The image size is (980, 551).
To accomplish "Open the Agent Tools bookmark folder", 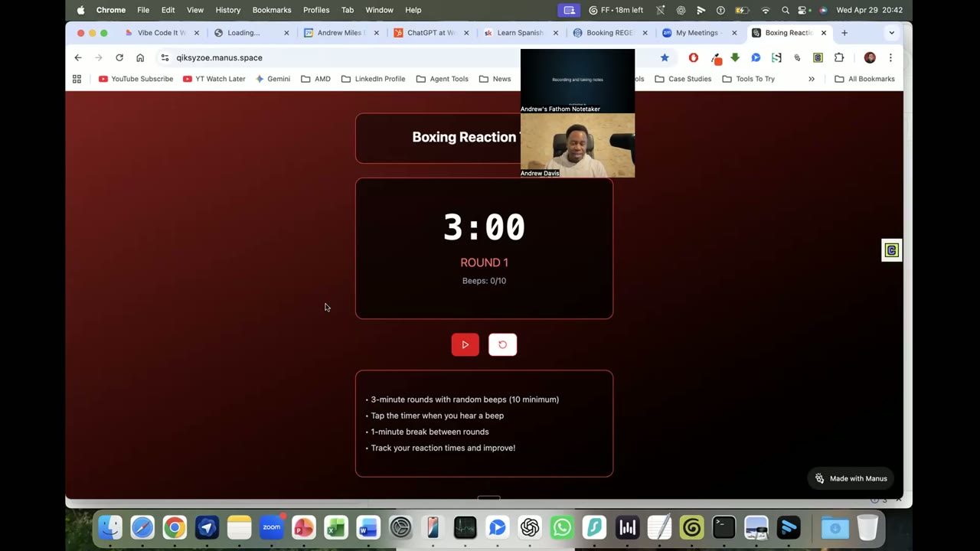I will point(442,79).
